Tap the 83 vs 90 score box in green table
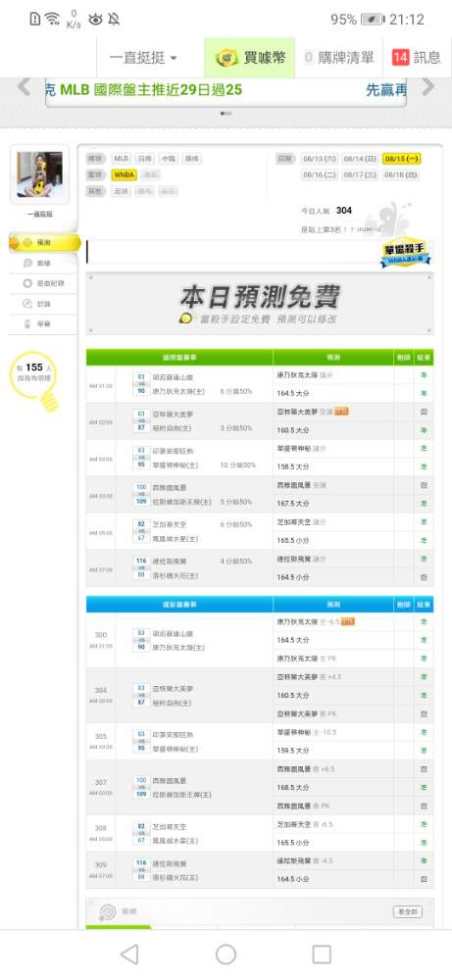The width and height of the screenshot is (452, 980). click(140, 384)
